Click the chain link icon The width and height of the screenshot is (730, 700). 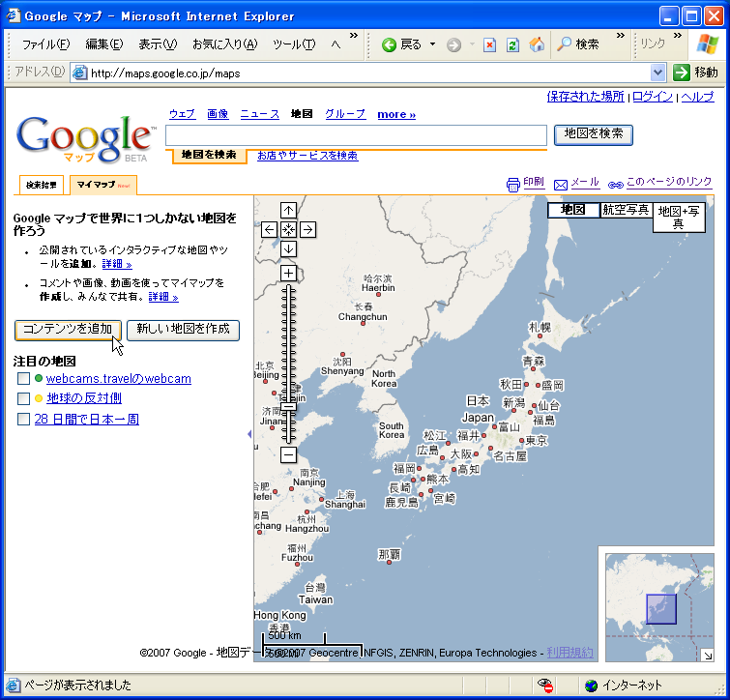(x=616, y=186)
